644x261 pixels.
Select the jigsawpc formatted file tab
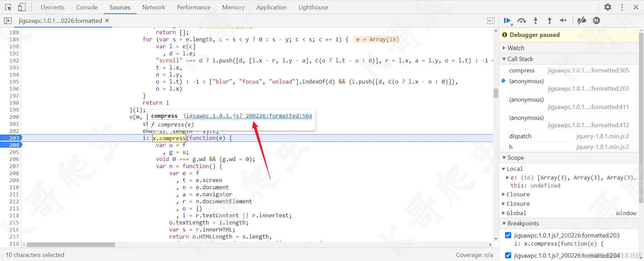[x=60, y=21]
